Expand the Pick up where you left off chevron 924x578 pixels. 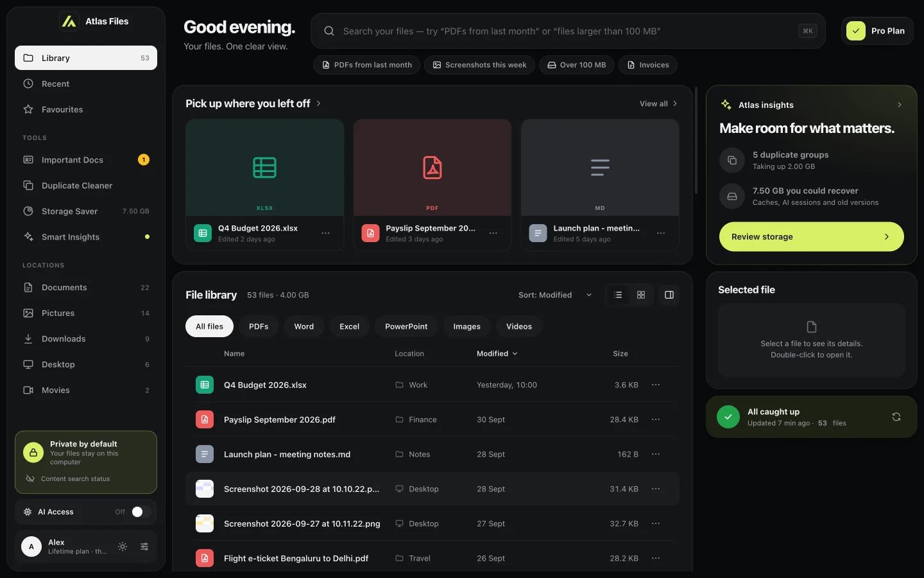[x=319, y=103]
